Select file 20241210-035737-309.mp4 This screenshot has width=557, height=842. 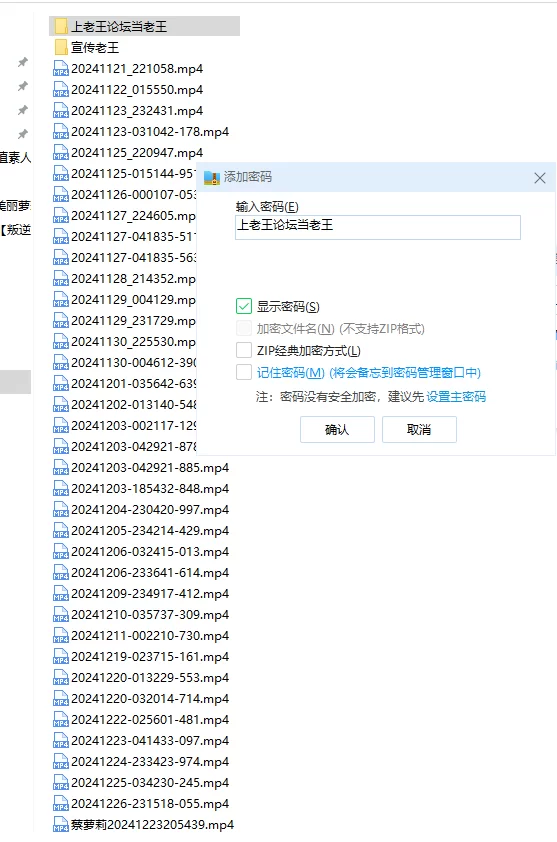(x=141, y=614)
